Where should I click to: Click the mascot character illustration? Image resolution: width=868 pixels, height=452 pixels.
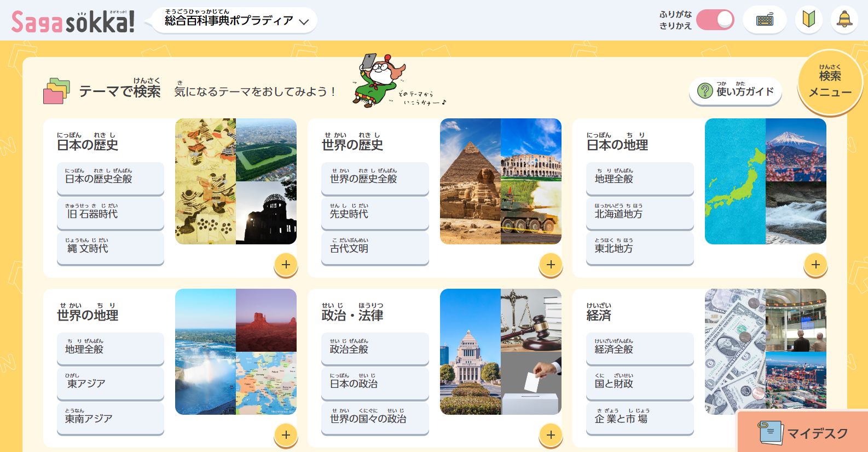point(378,80)
